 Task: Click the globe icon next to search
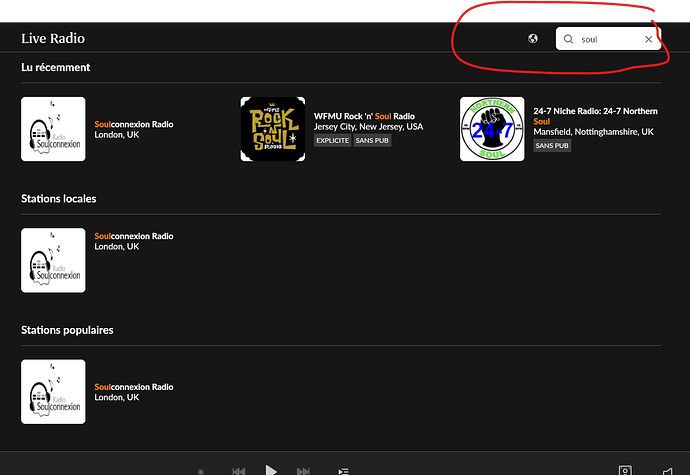point(533,39)
